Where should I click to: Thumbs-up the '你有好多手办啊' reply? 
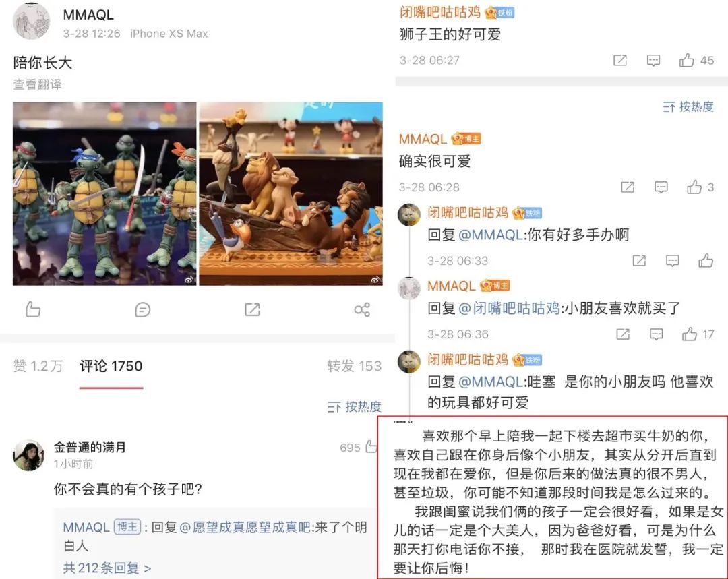[706, 260]
